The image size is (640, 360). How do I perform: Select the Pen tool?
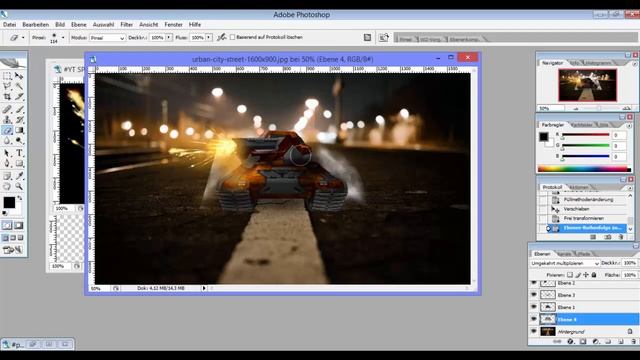tap(7, 163)
